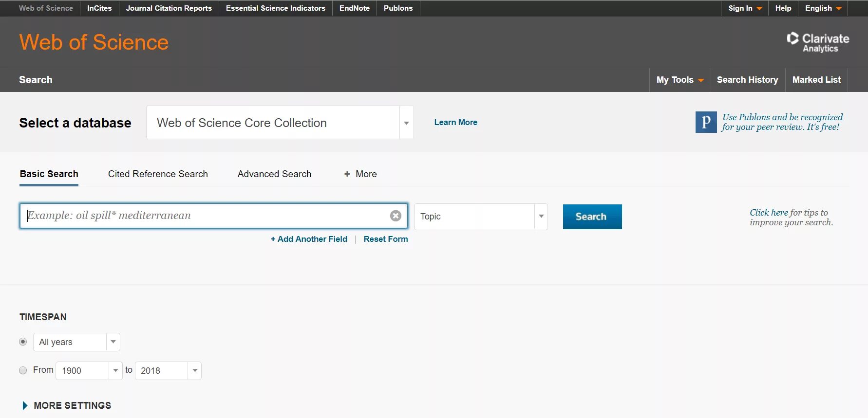Image resolution: width=868 pixels, height=418 pixels.
Task: Click the blue Search button
Action: [592, 217]
